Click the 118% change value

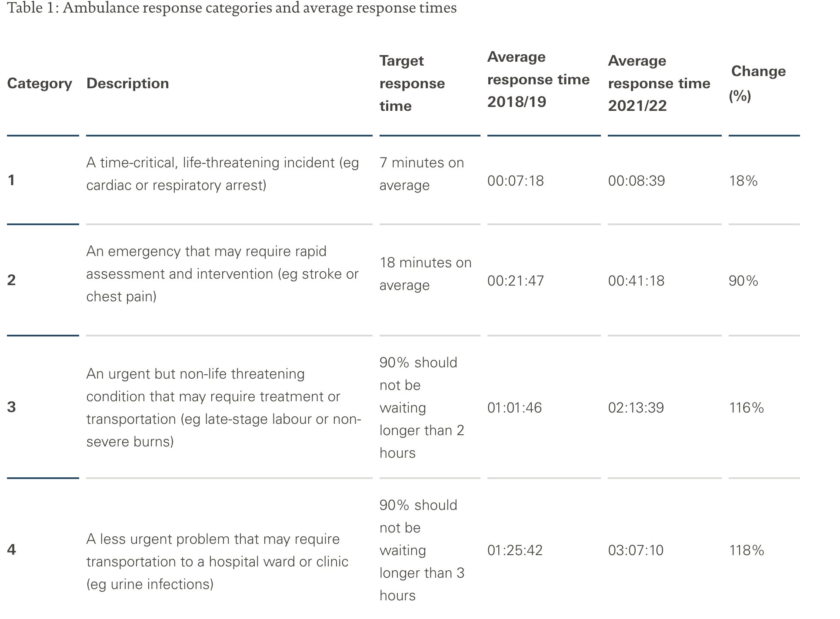pos(746,550)
